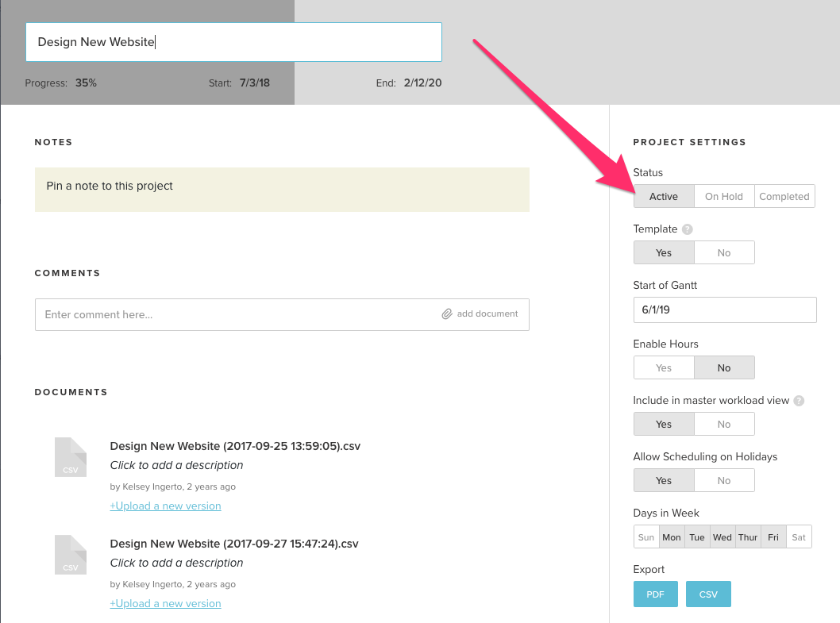Set project status to Active
The width and height of the screenshot is (840, 623).
click(664, 196)
